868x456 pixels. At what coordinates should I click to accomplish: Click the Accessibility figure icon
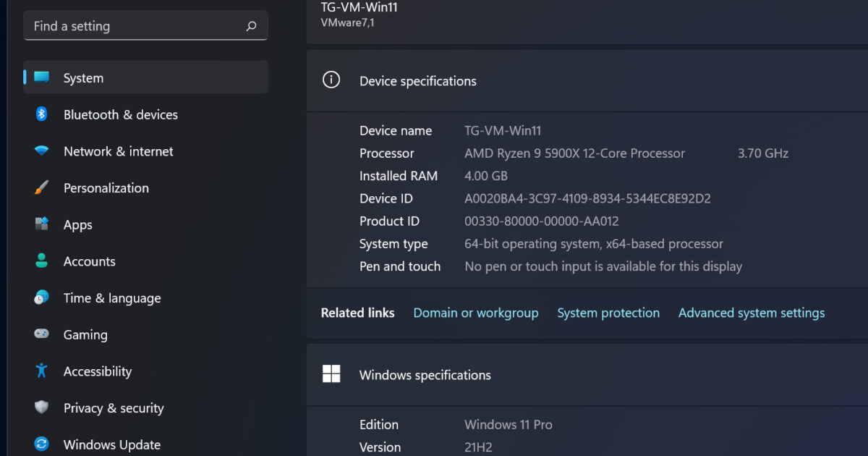[42, 371]
